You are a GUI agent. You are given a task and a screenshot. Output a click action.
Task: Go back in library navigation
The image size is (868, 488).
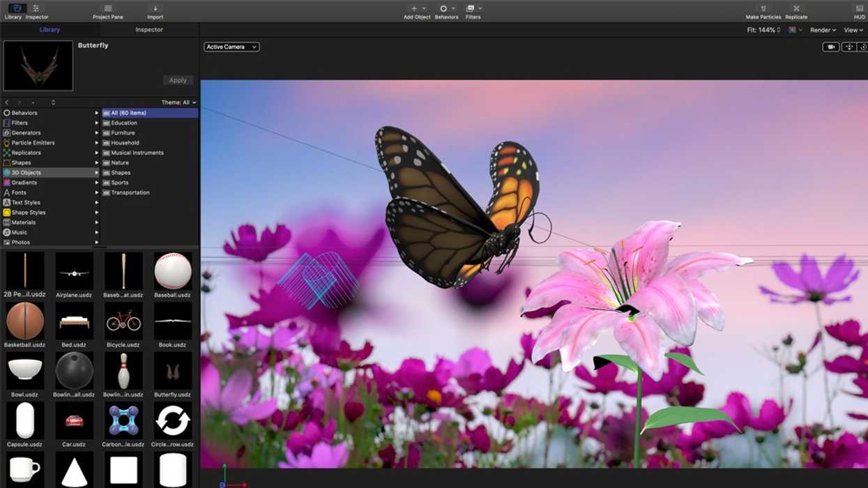(7, 102)
